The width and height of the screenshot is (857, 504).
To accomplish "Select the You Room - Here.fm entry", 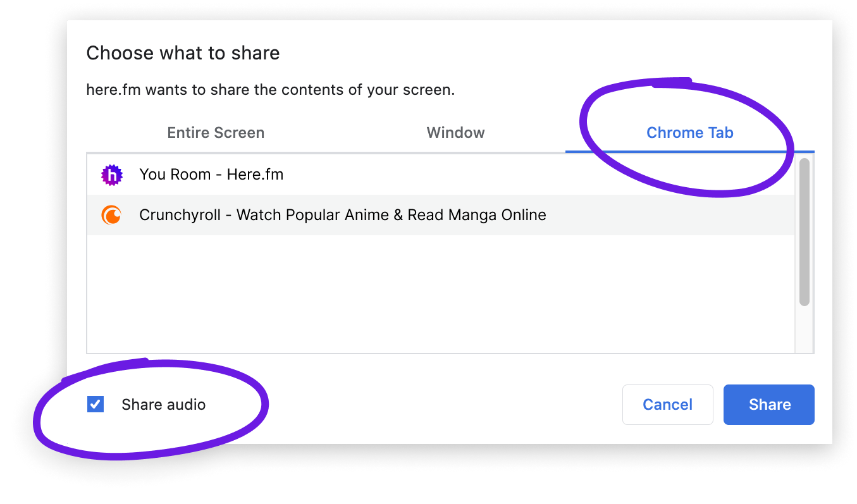I will click(211, 175).
